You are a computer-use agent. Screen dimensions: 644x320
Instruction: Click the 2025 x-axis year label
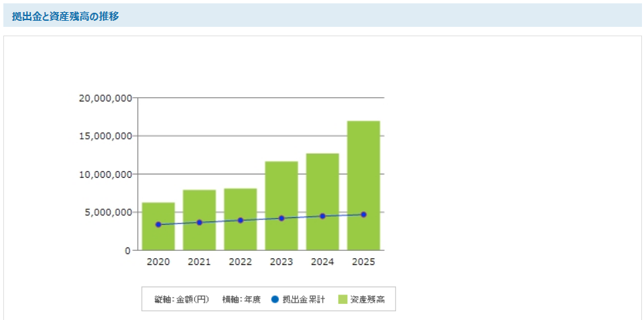point(363,262)
